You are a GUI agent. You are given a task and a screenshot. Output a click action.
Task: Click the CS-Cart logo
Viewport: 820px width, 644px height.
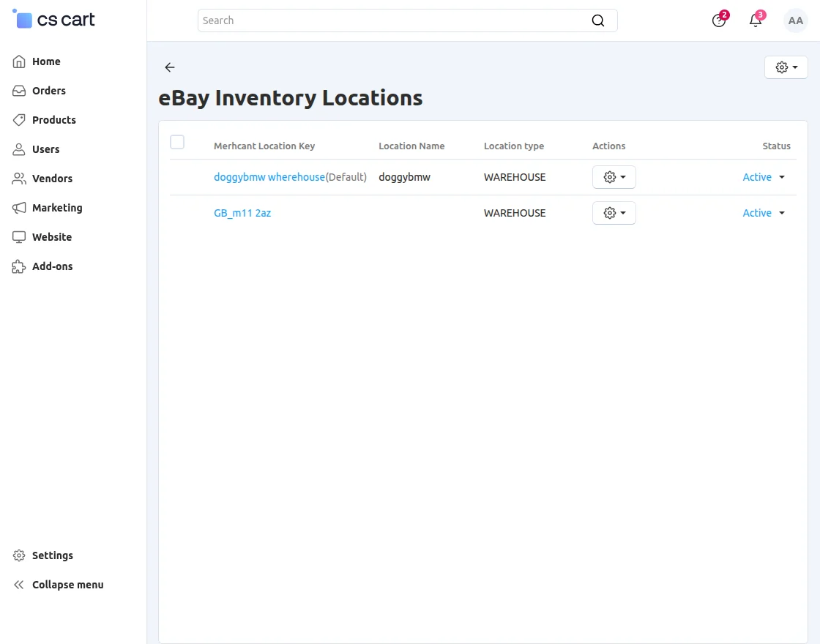53,19
